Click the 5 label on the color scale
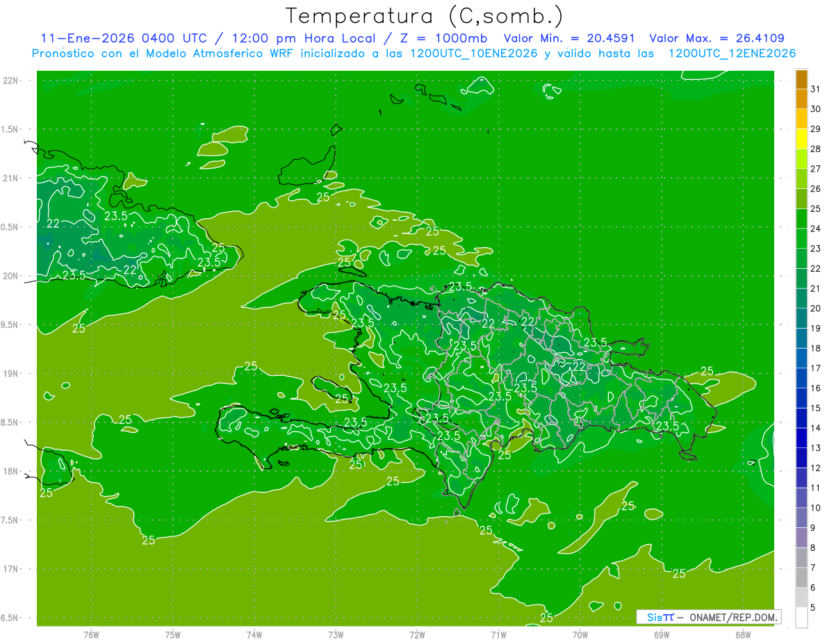Screen dimensions: 834x644 tap(813, 608)
